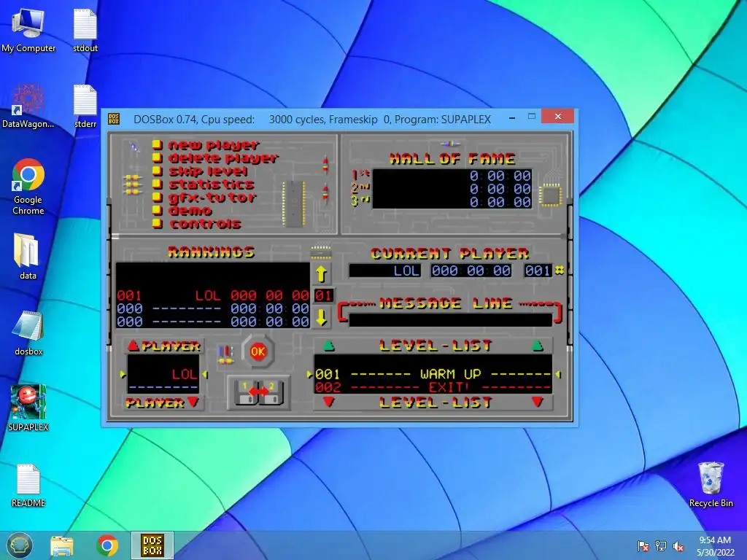747x560 pixels.
Task: Open the 'controls' menu entry
Action: click(205, 223)
